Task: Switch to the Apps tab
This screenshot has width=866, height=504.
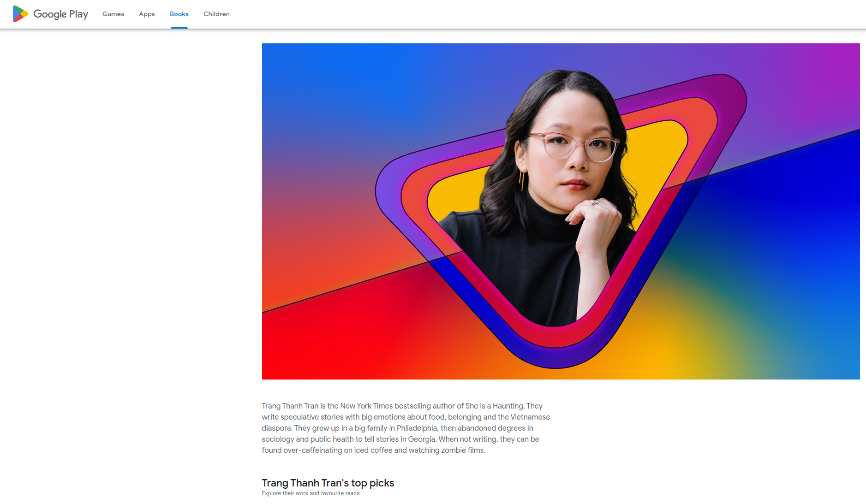Action: coord(147,14)
